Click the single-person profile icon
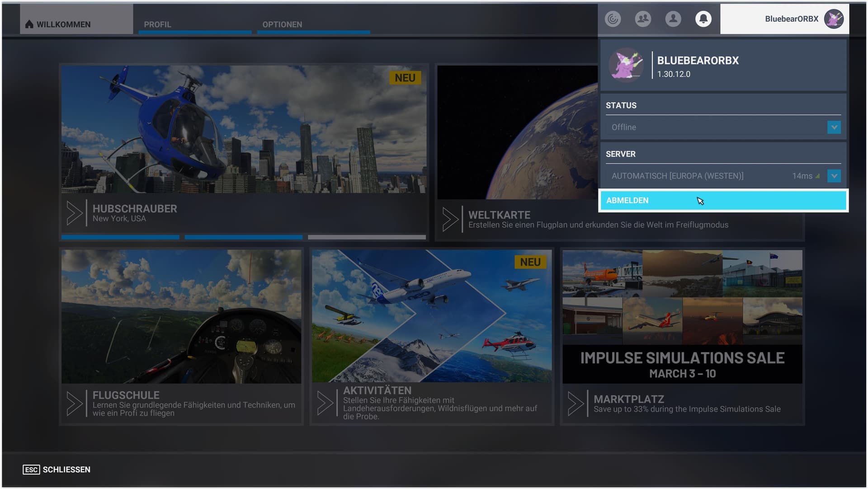Image resolution: width=868 pixels, height=489 pixels. point(673,19)
